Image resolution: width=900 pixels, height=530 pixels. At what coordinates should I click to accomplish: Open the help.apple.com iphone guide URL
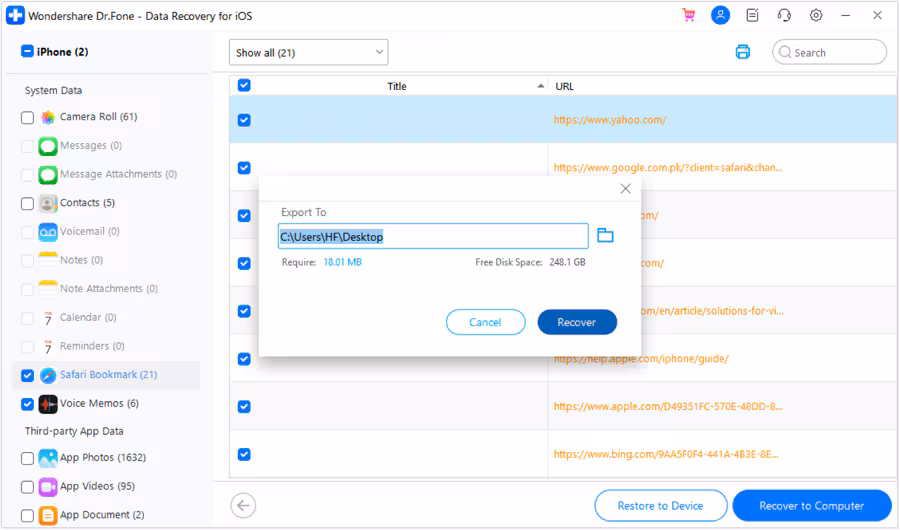(x=641, y=359)
